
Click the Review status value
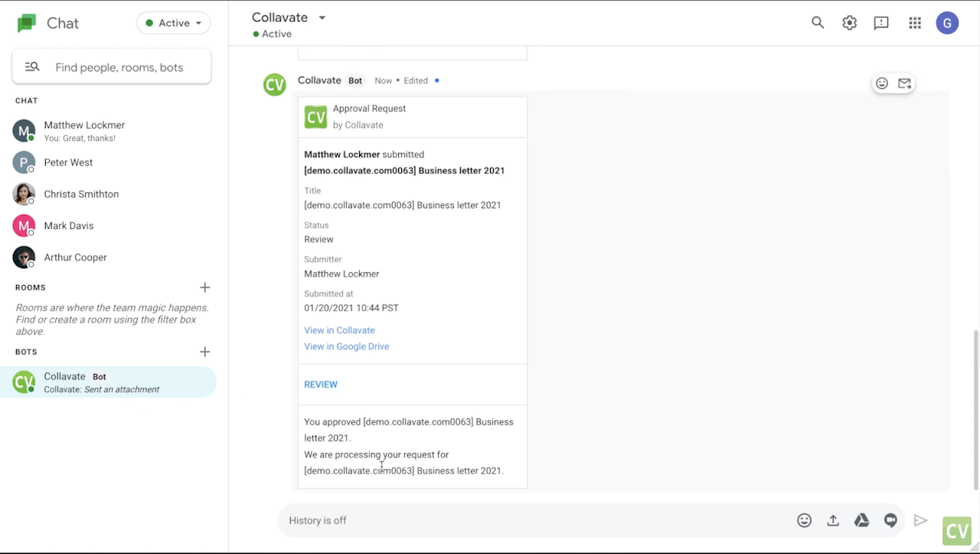point(318,239)
